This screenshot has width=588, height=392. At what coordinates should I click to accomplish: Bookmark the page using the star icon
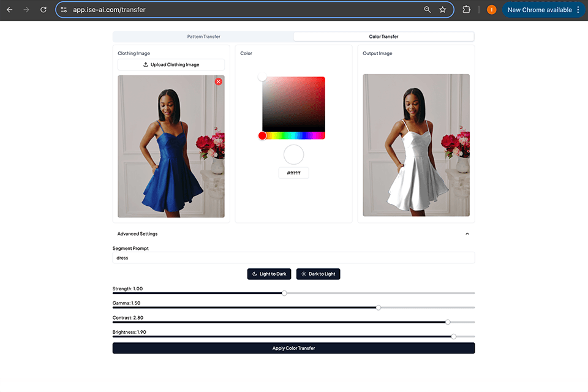click(x=443, y=9)
